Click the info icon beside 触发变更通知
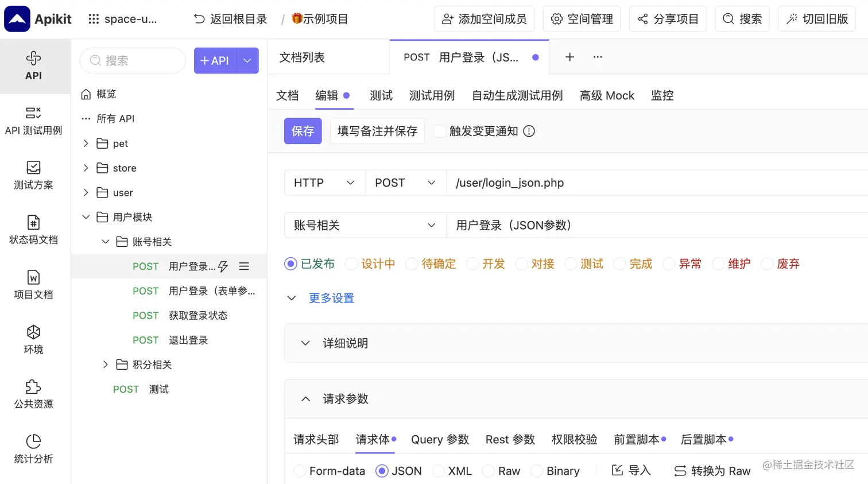This screenshot has height=484, width=868. (529, 131)
